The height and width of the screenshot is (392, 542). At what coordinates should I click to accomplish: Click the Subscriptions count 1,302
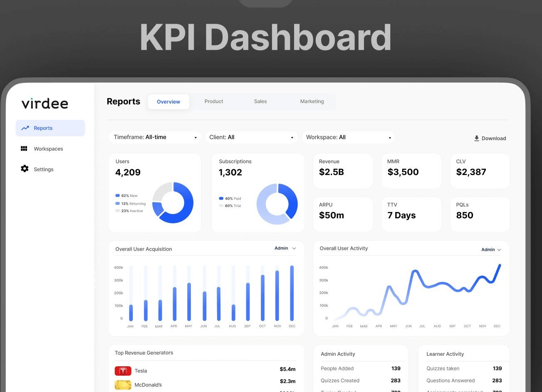230,172
